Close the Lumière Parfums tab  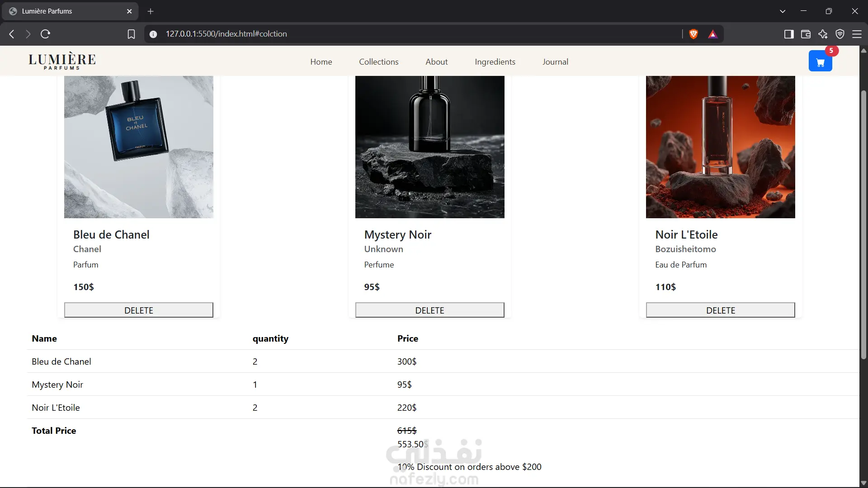coord(129,11)
